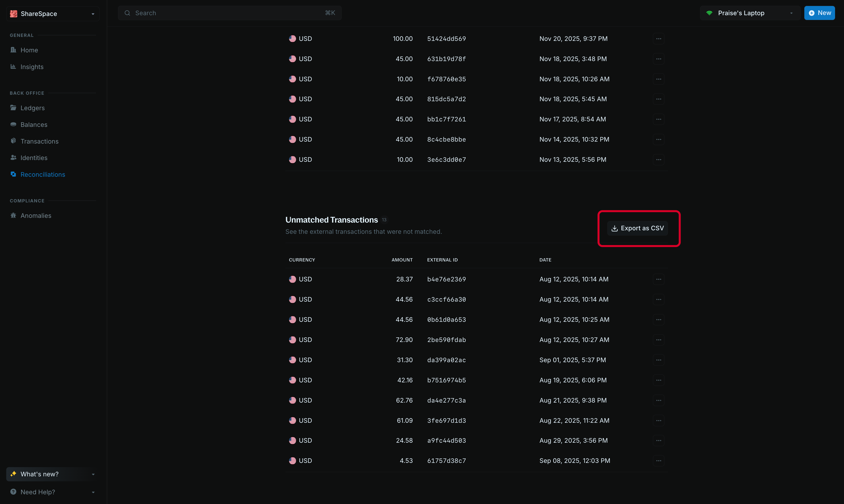Expand the Need Help menu
This screenshot has width=844, height=504.
click(53, 492)
